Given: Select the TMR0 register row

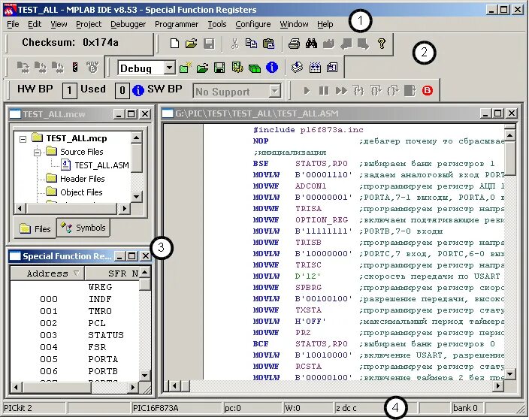Looking at the screenshot, I should click(x=74, y=311).
